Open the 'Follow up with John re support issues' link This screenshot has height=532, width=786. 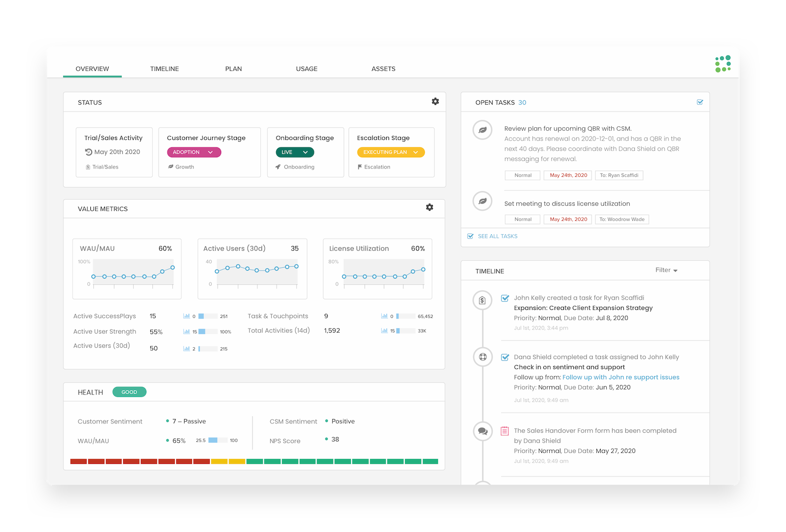coord(620,377)
